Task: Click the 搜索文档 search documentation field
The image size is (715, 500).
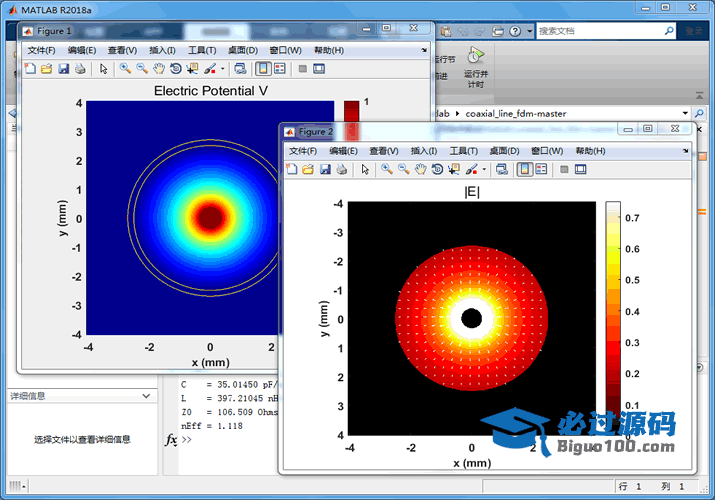Action: click(600, 31)
